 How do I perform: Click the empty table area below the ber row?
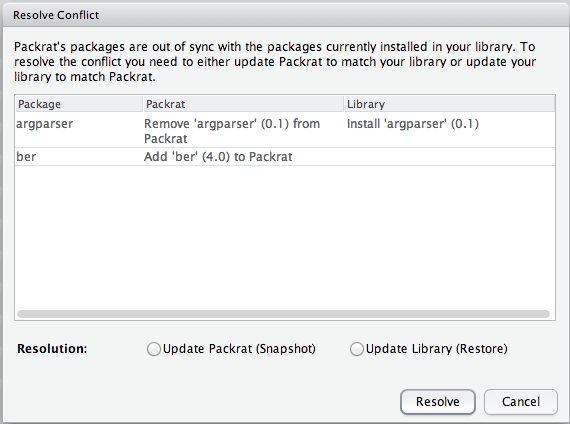click(285, 237)
